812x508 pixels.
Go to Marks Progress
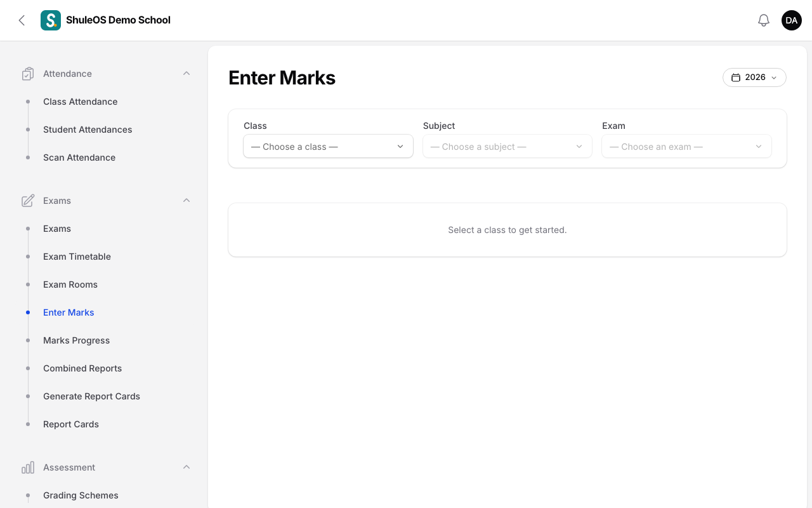click(76, 340)
